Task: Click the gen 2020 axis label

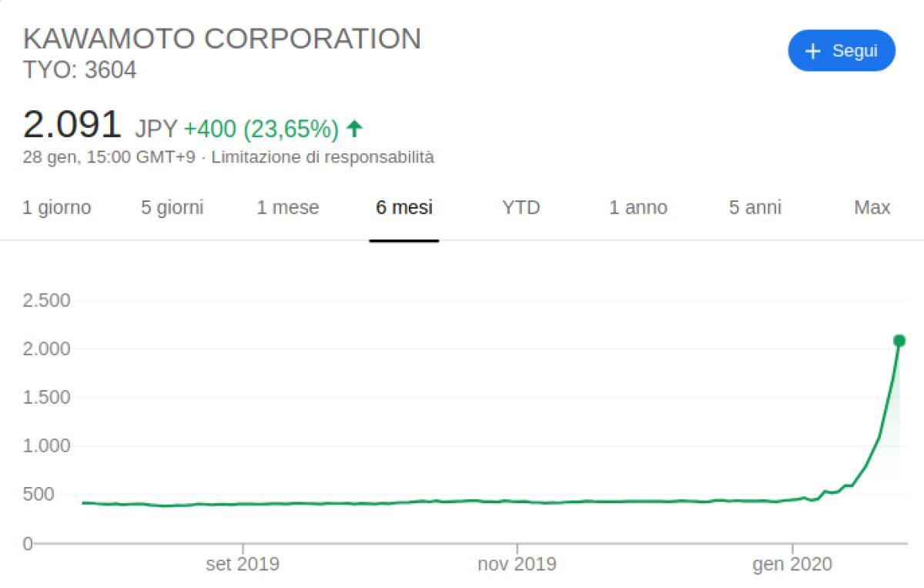Action: tap(792, 565)
